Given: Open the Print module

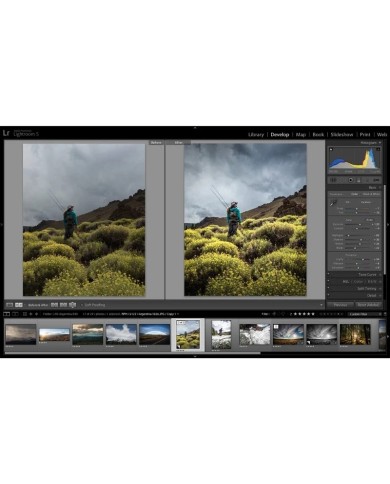Looking at the screenshot, I should click(365, 135).
